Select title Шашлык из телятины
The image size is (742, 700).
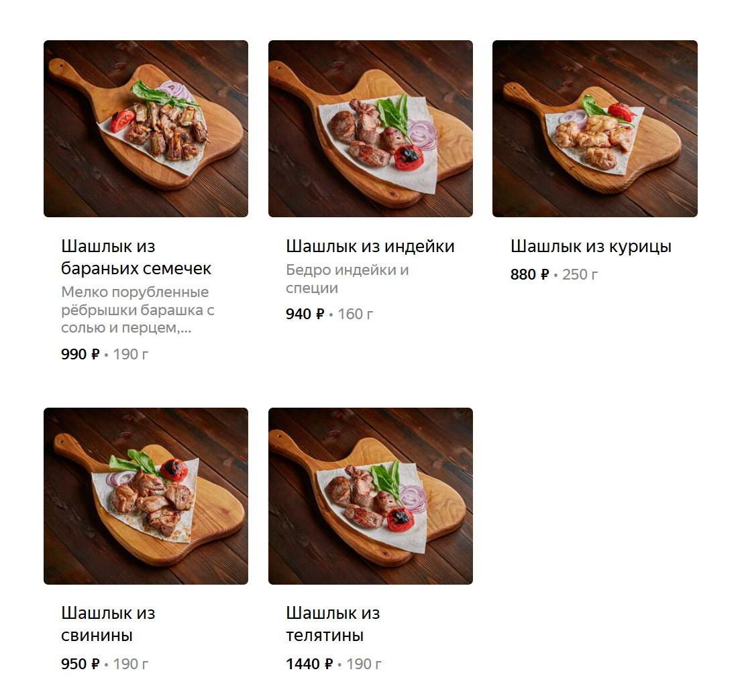click(x=333, y=624)
